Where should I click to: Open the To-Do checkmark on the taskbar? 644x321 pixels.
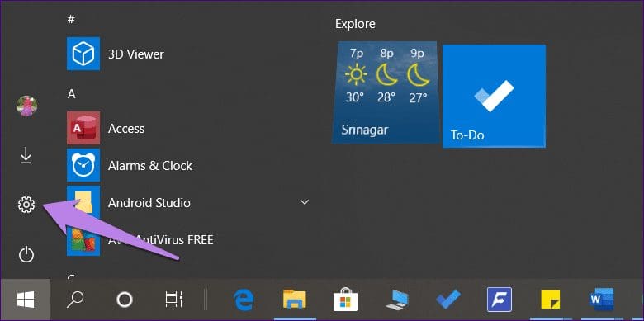tap(447, 300)
